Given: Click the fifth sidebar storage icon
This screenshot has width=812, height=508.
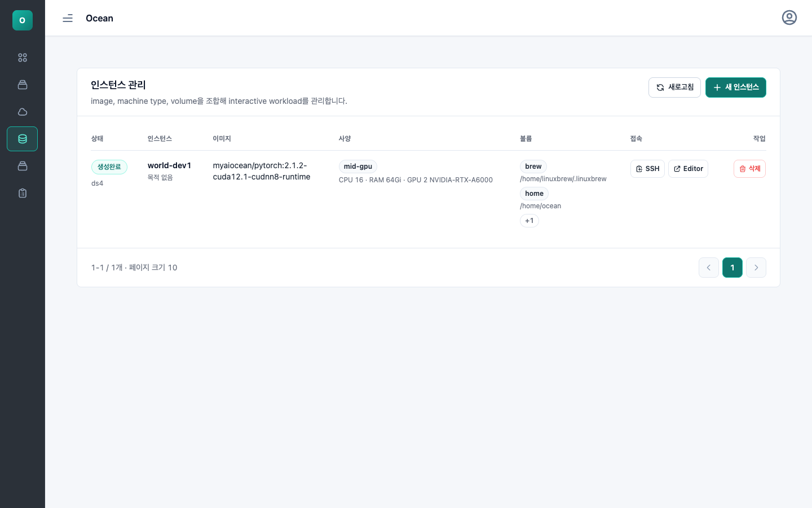Looking at the screenshot, I should coord(23,166).
